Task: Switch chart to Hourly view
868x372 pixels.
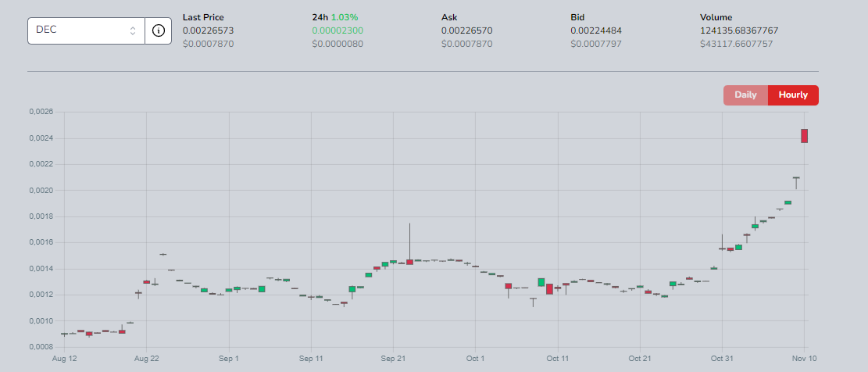Action: (x=793, y=95)
